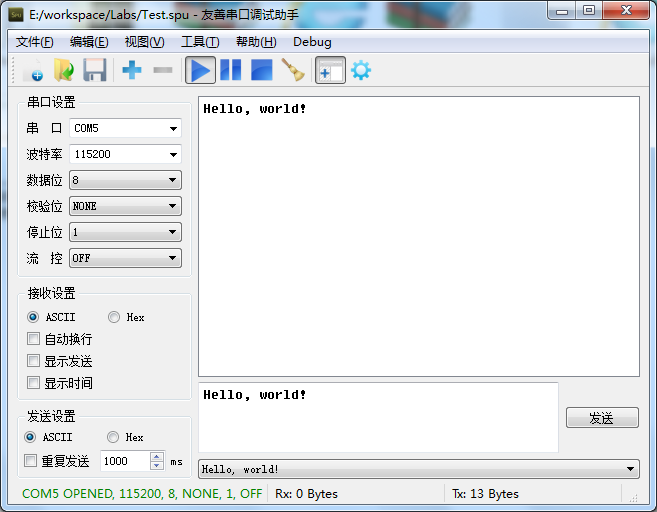Click the gray minus remove icon
The height and width of the screenshot is (512, 657).
coord(163,70)
